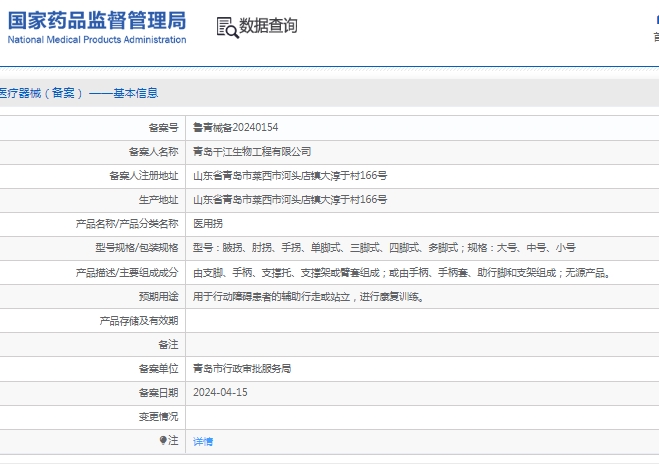Click the 产品描述/主要组成成分 label
The width and height of the screenshot is (659, 464).
coord(127,273)
